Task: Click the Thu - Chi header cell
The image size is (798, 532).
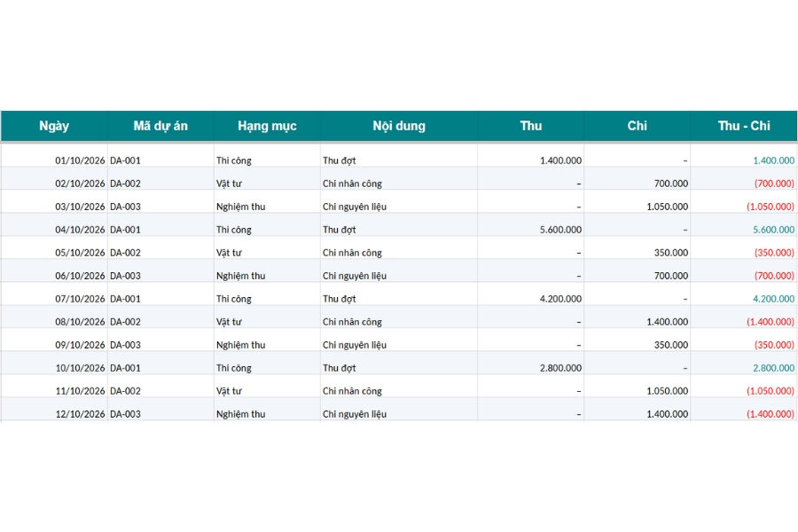Action: click(x=744, y=126)
